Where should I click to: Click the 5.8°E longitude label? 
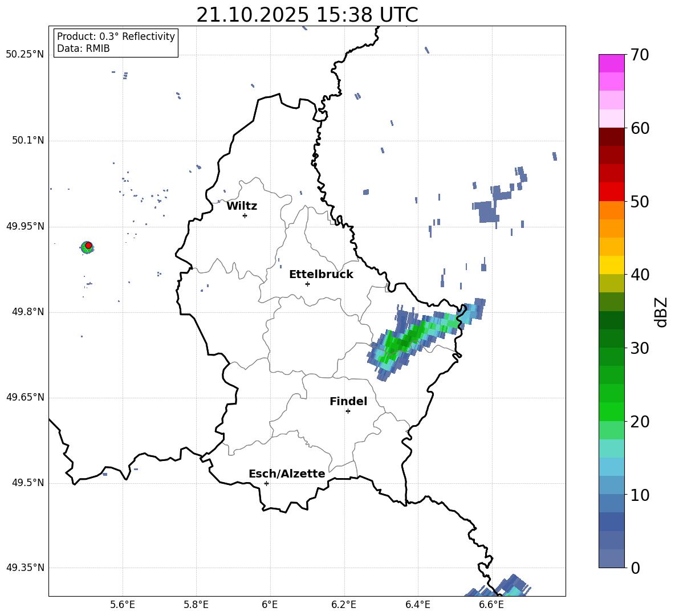coord(196,605)
